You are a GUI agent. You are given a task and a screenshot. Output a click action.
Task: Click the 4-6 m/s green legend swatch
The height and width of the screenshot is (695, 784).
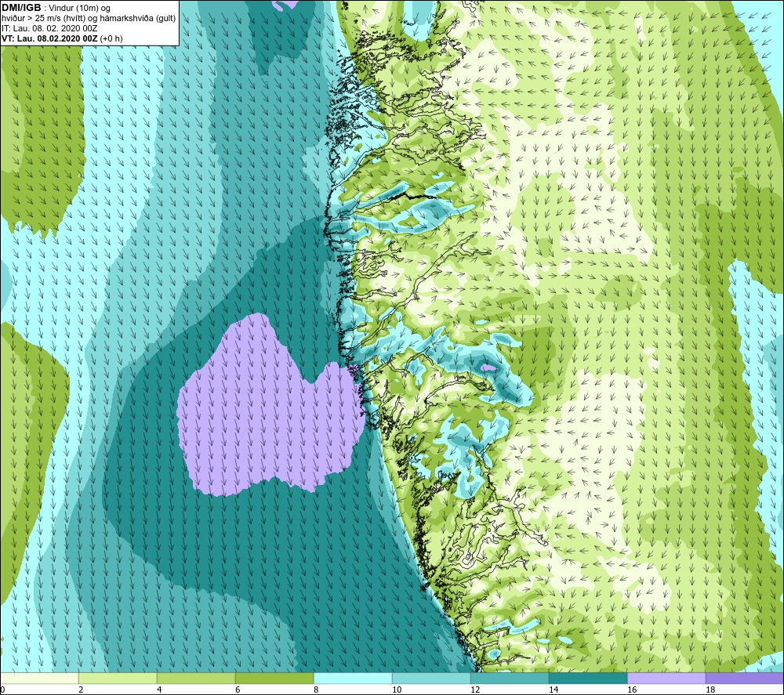click(196, 678)
